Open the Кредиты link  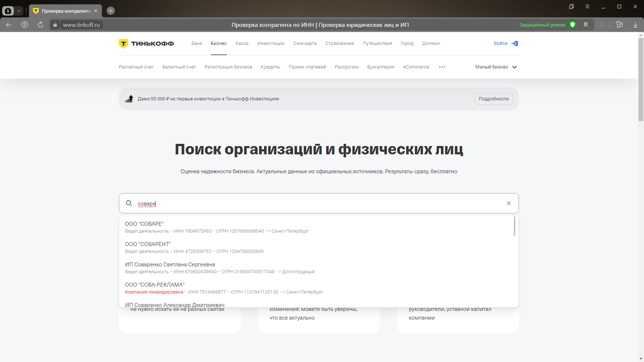coord(270,67)
